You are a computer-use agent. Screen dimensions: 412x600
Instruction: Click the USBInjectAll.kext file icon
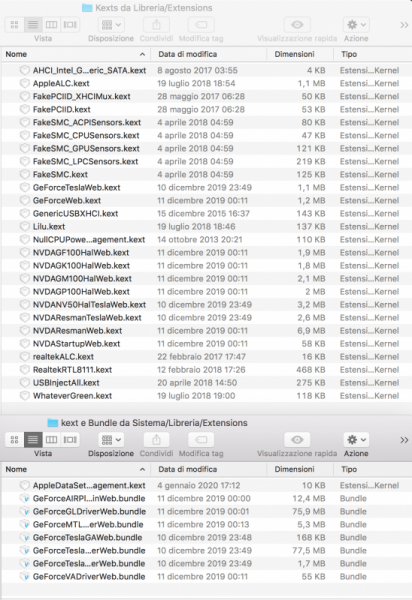click(x=25, y=383)
